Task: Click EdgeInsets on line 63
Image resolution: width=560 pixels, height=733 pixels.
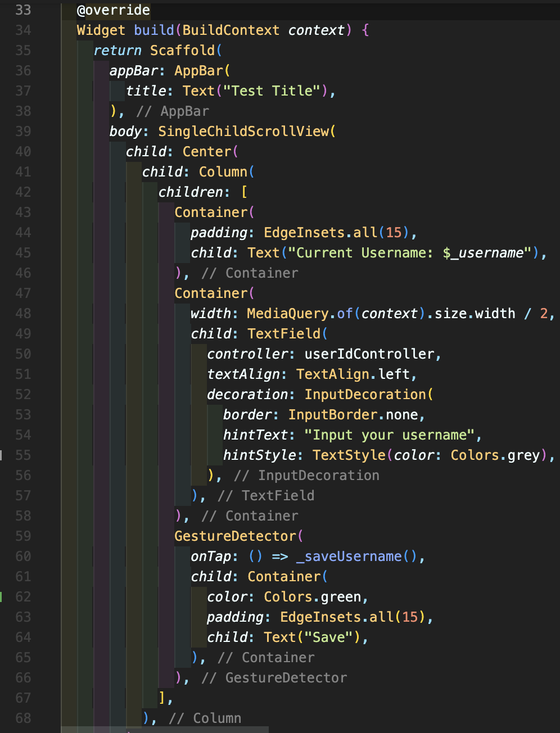Action: 320,617
